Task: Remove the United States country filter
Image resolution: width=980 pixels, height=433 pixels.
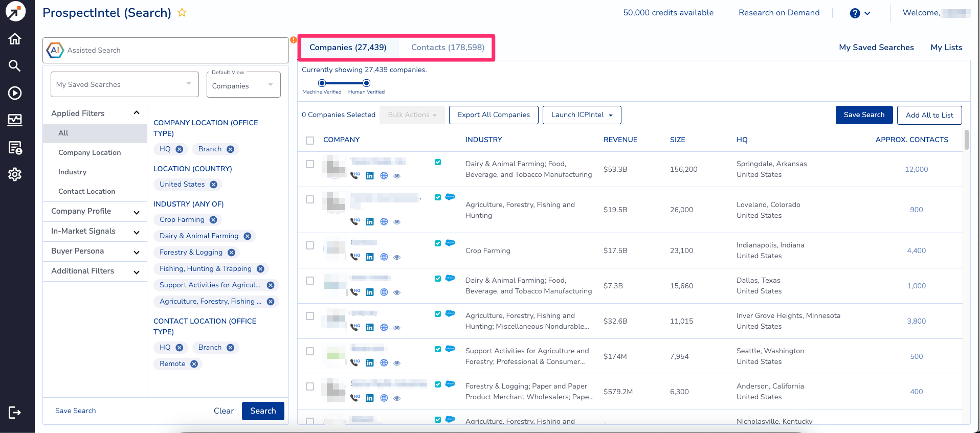Action: click(214, 185)
